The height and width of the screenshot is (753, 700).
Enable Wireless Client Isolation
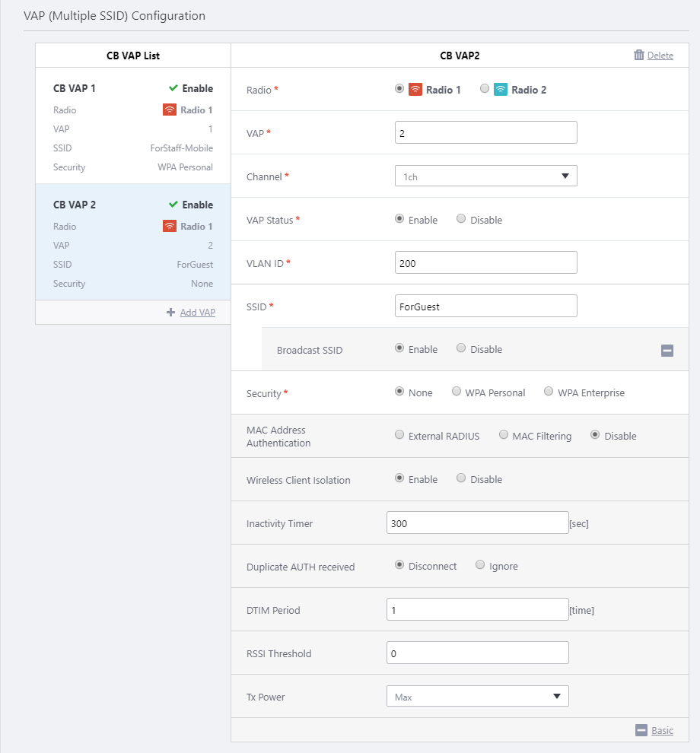pos(399,478)
